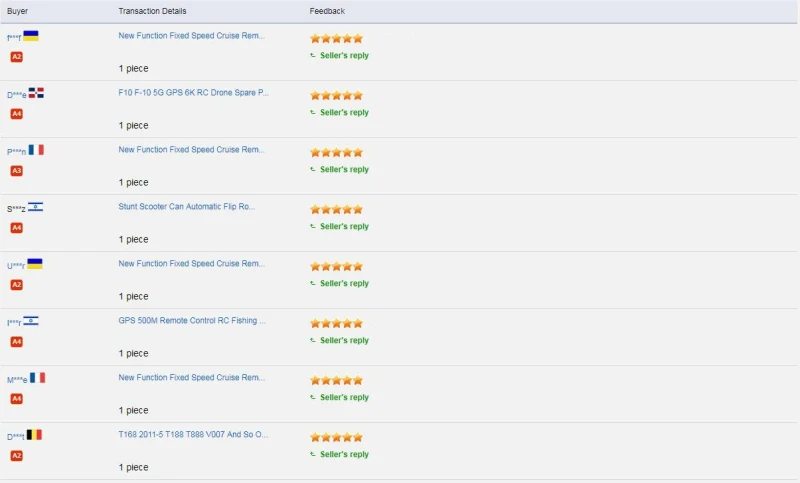
Task: Click the Ukraine flag beside buyer f***r
Action: 31,36
